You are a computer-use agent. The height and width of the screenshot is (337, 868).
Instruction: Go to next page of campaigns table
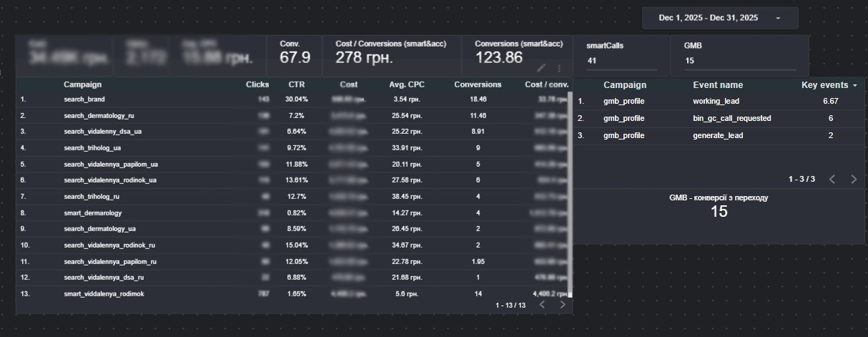coord(563,305)
